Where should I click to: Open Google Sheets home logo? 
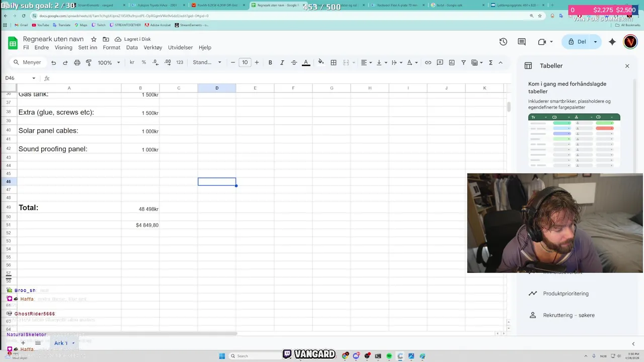tap(13, 43)
